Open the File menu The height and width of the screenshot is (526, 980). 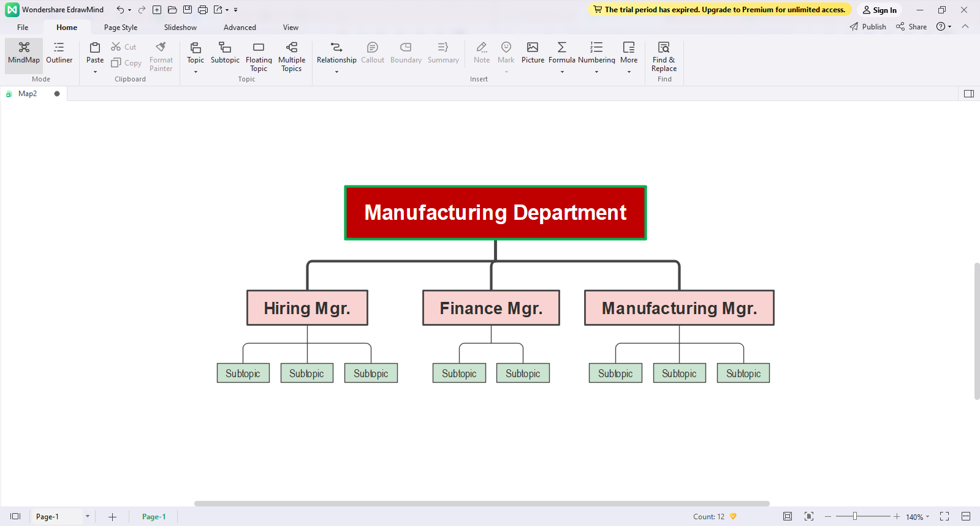point(23,28)
